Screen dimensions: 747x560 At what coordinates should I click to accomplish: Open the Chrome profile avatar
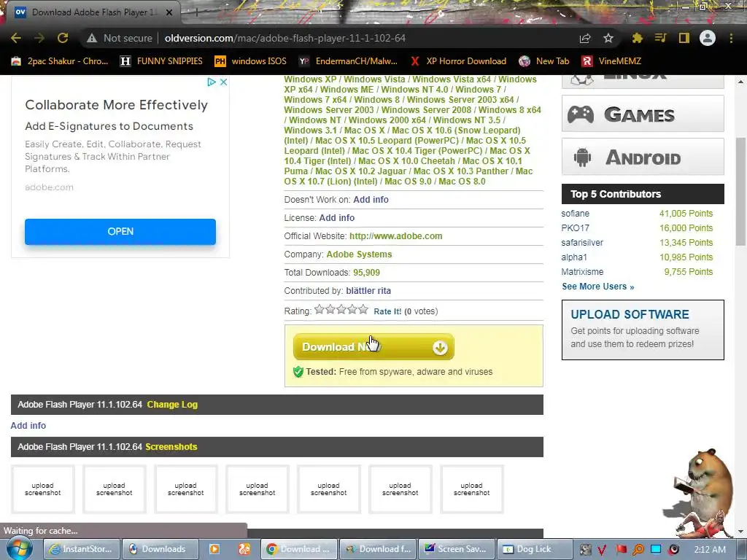(708, 38)
